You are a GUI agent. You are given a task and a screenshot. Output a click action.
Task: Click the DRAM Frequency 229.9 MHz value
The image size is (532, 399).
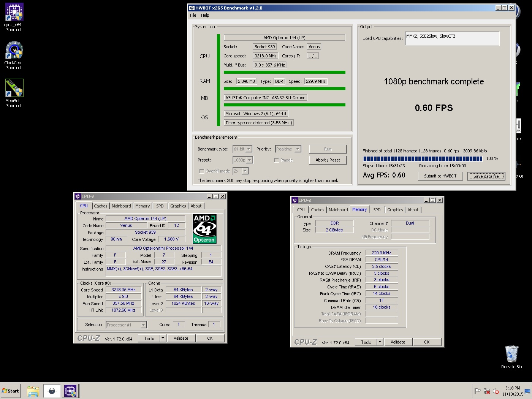[382, 253]
